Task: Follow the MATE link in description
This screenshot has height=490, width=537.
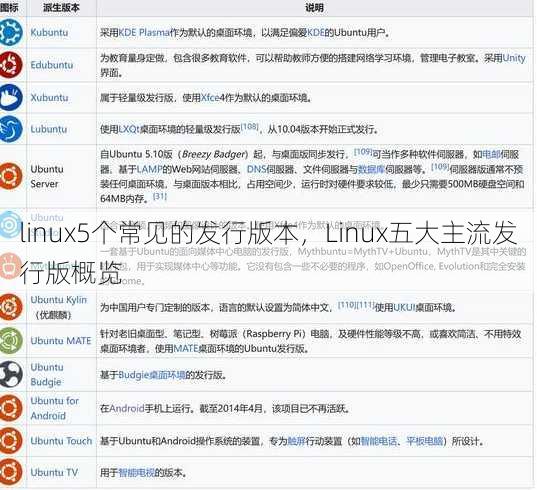Action: (x=186, y=349)
